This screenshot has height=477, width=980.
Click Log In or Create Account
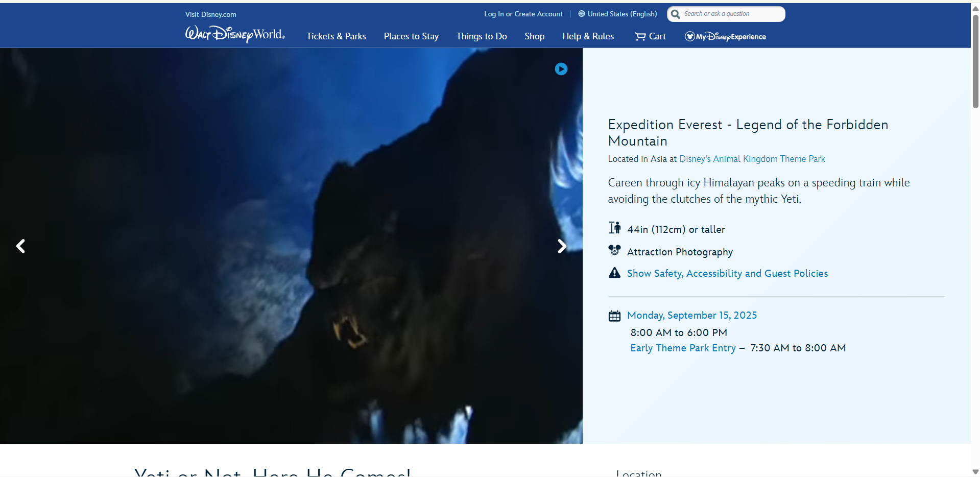[523, 14]
